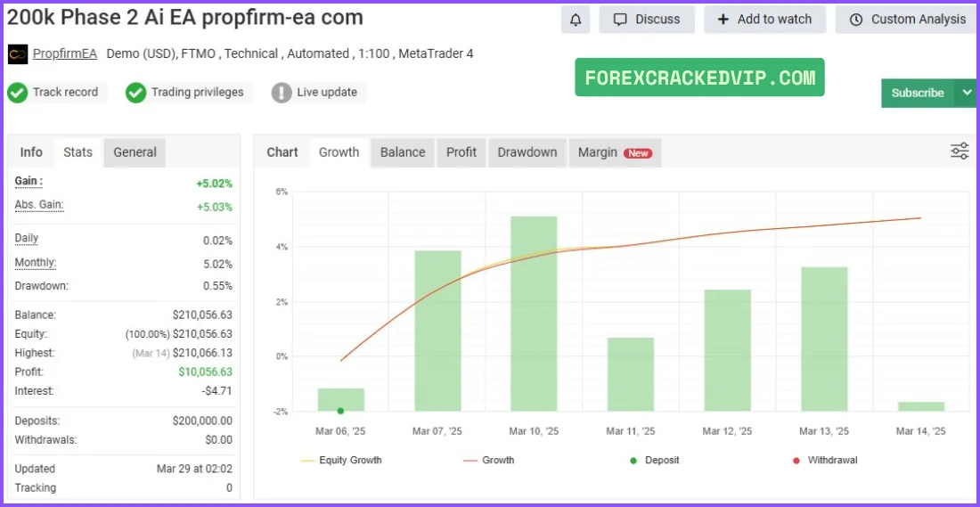The width and height of the screenshot is (980, 507).
Task: Click the notification bell icon
Action: pyautogui.click(x=576, y=20)
